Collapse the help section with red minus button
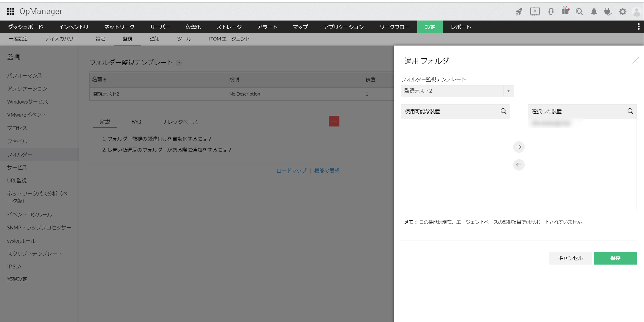The image size is (644, 322). 334,121
